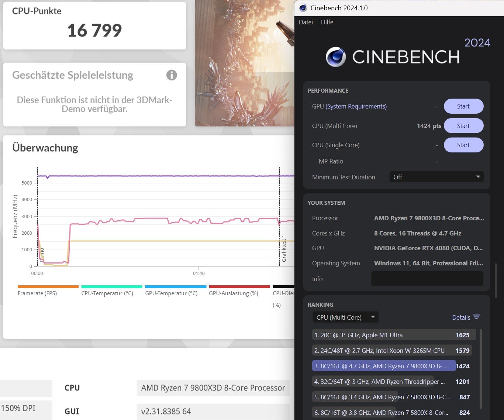The image size is (504, 420).
Task: Click the Cinebench panel vertical scrollbar
Action: pyautogui.click(x=496, y=280)
